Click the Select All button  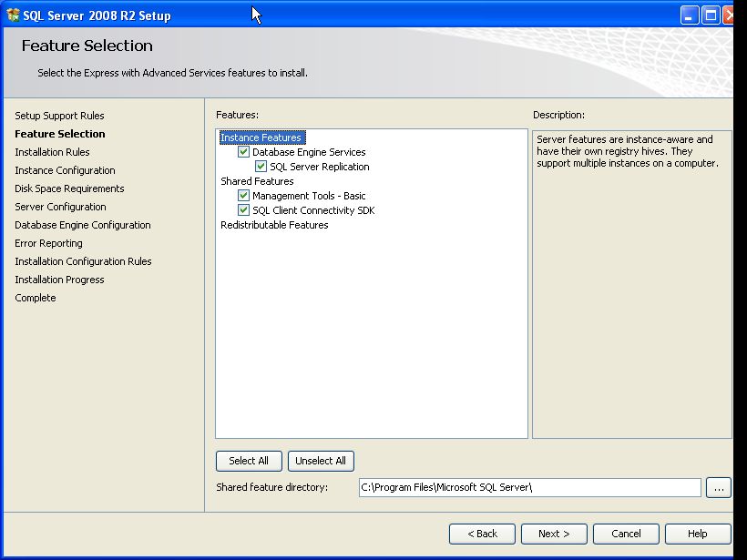tap(249, 461)
